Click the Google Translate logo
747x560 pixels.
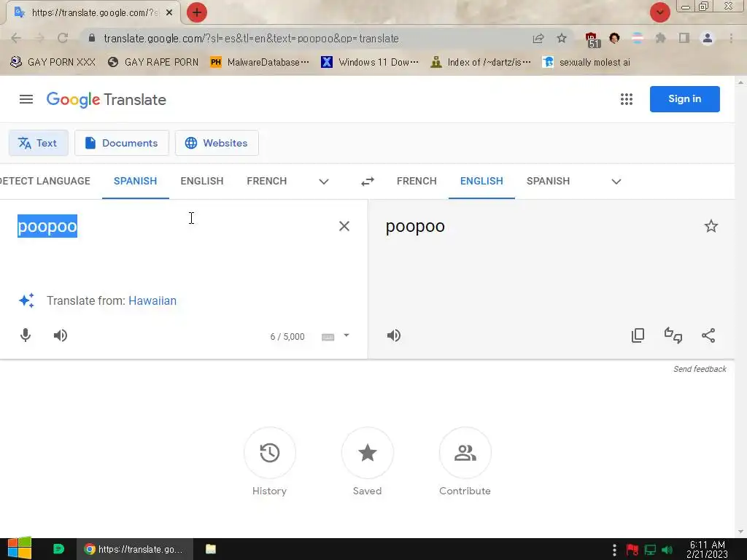coord(107,99)
